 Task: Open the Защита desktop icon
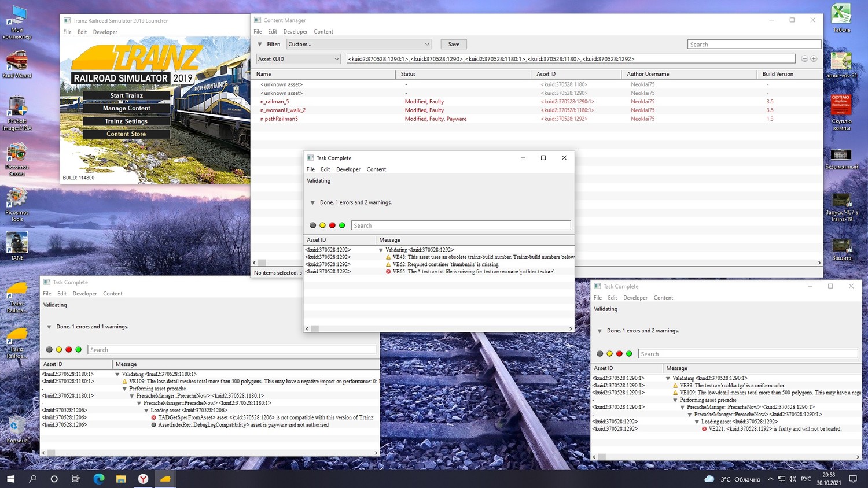click(841, 249)
